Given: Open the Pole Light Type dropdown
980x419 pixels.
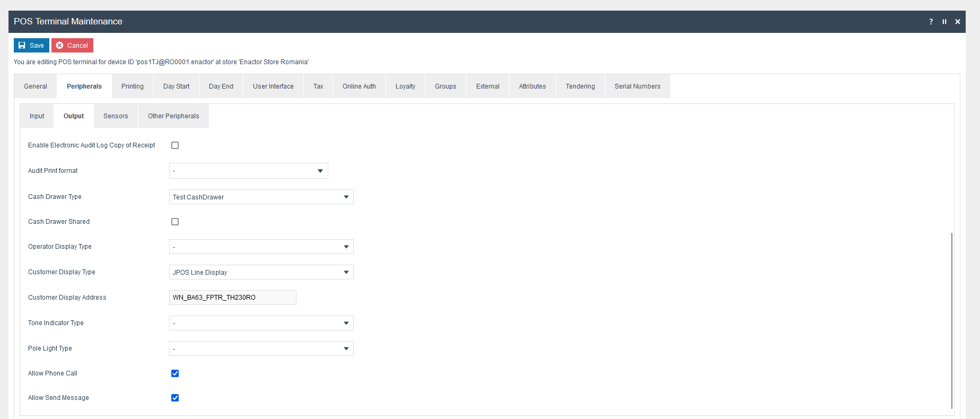Looking at the screenshot, I should [261, 348].
